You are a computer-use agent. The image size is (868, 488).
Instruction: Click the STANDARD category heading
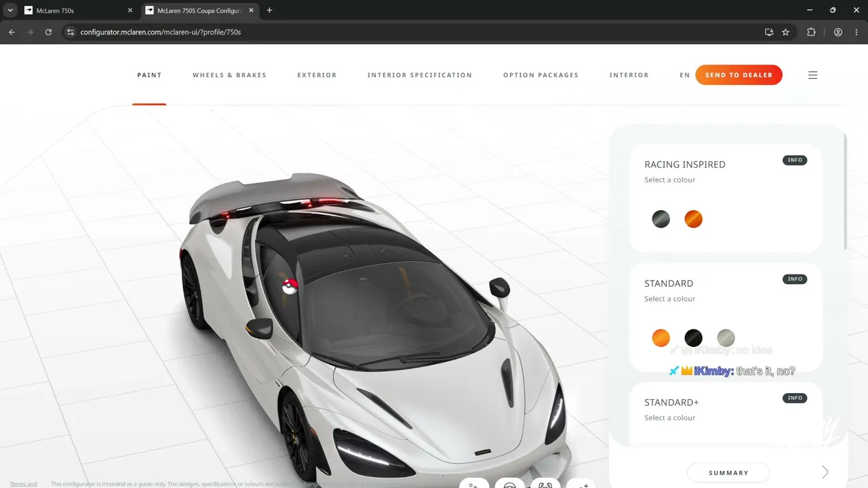(x=669, y=283)
